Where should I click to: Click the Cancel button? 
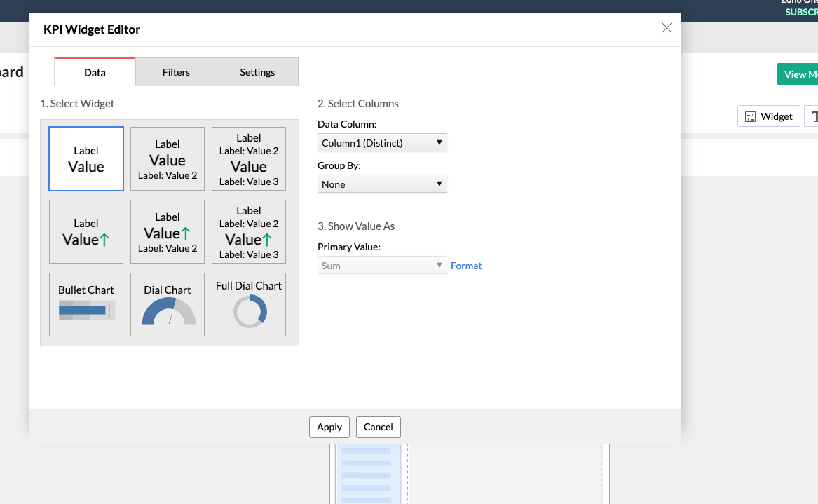[378, 427]
